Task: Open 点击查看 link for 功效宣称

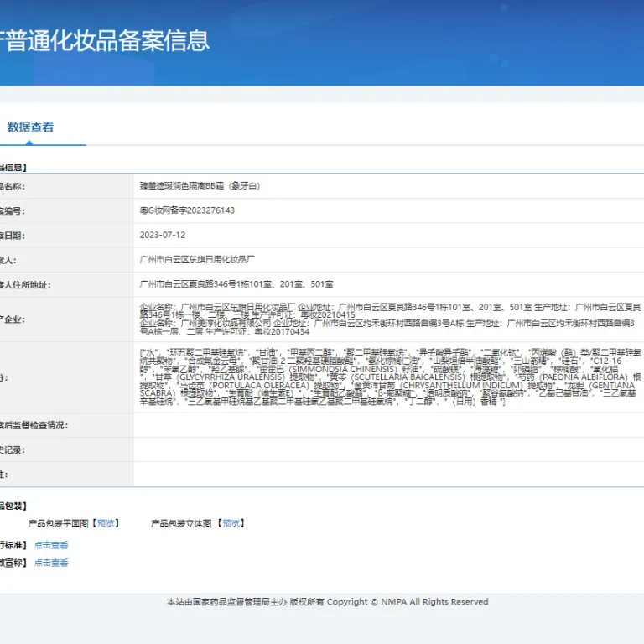Action: pyautogui.click(x=51, y=563)
